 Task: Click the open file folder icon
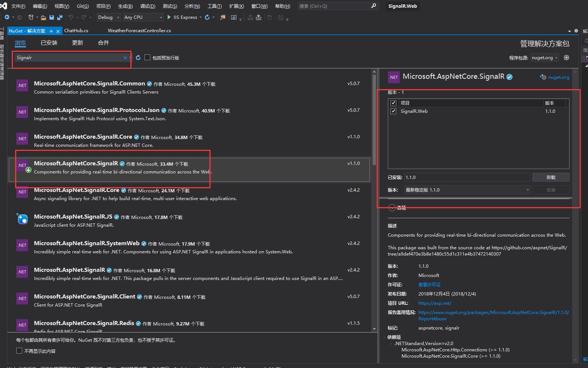click(x=44, y=17)
